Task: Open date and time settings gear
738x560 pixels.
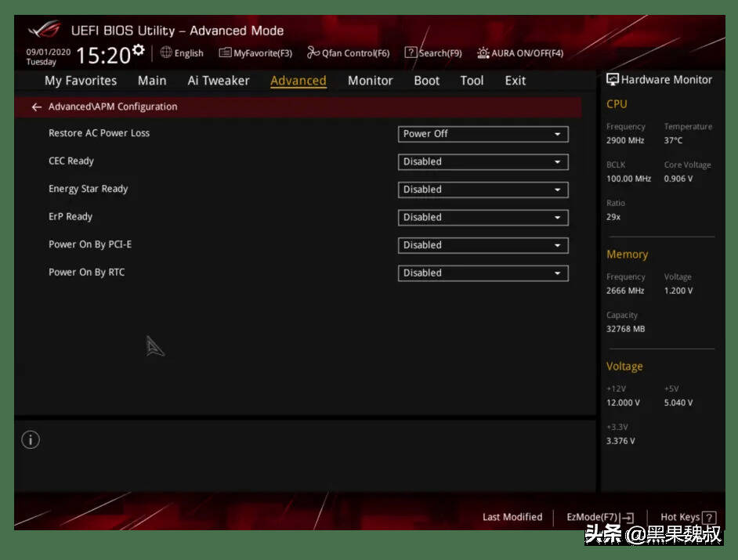Action: (139, 50)
